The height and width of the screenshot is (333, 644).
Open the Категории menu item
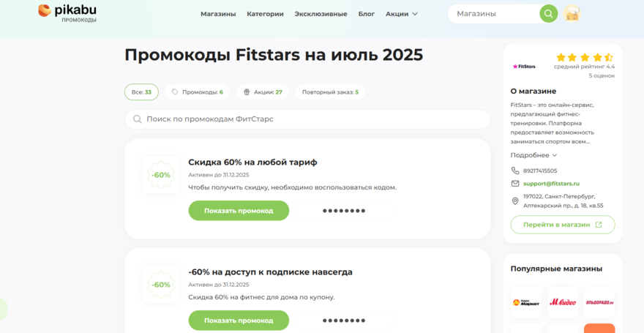click(266, 14)
